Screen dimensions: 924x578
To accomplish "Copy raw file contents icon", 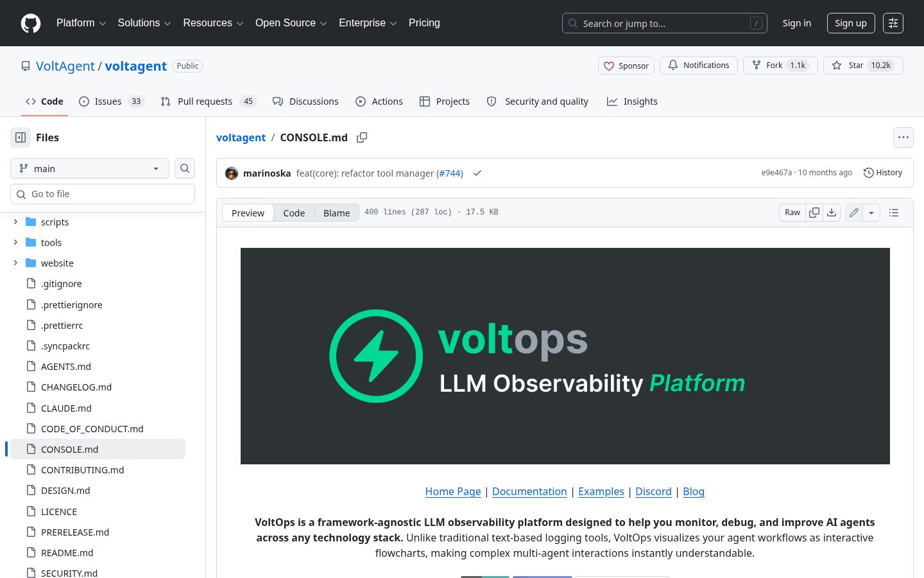I will tap(814, 213).
